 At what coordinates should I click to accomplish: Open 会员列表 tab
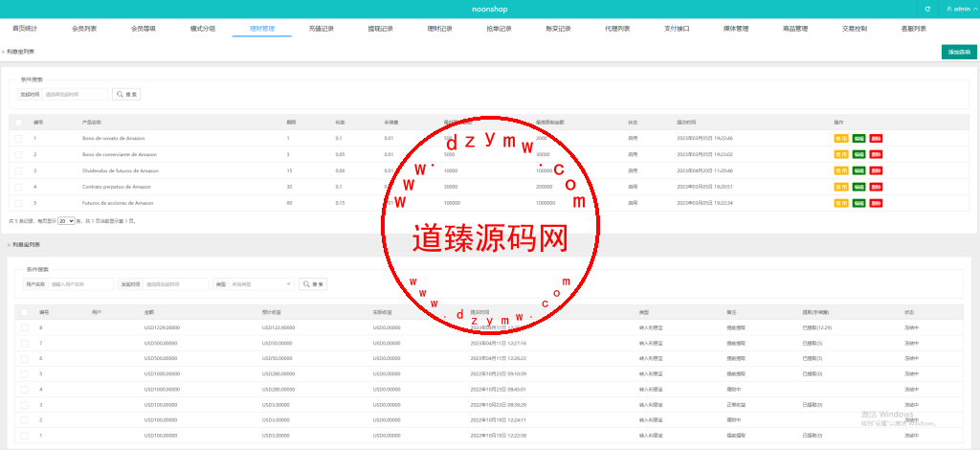pyautogui.click(x=84, y=29)
